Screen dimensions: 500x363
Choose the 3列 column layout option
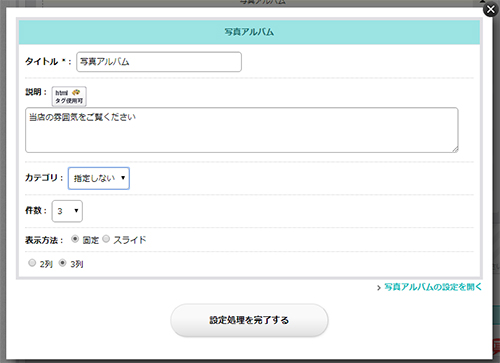tap(62, 263)
